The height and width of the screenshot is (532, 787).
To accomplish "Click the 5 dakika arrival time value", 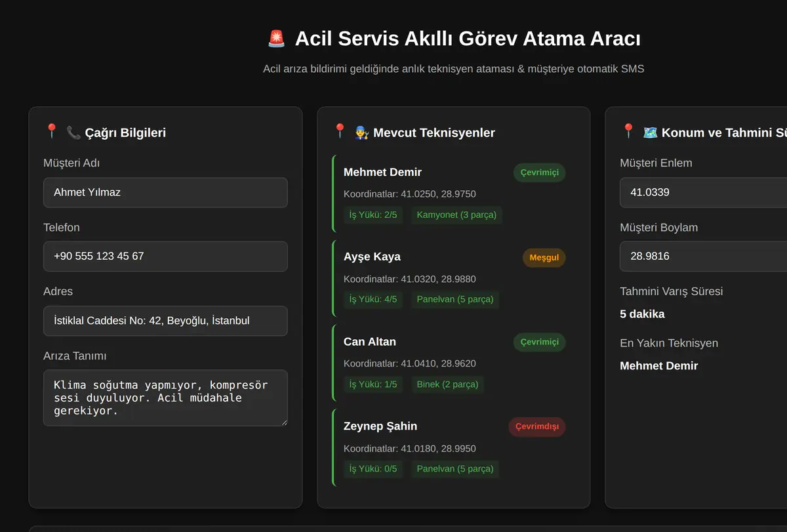I will [x=642, y=314].
